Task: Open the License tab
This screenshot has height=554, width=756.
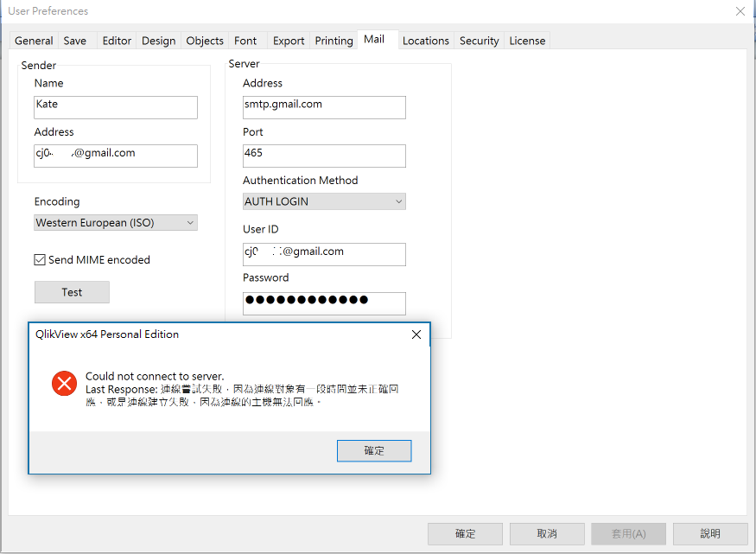Action: coord(527,41)
